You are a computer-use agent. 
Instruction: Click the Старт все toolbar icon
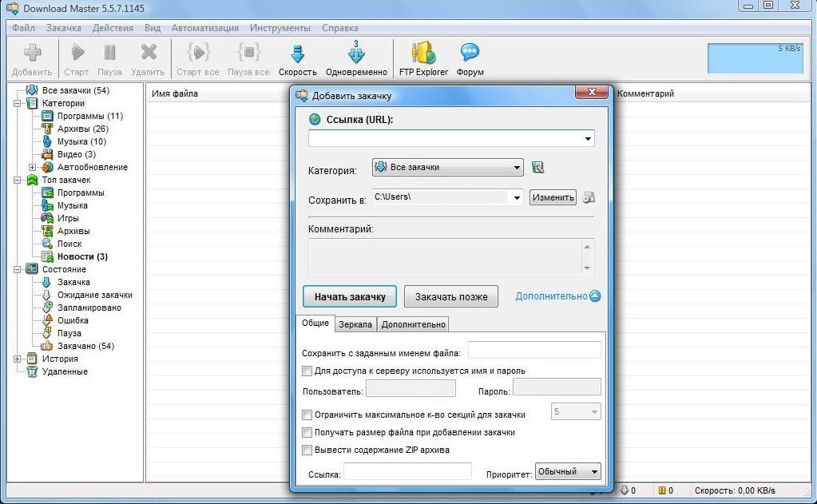pos(198,52)
